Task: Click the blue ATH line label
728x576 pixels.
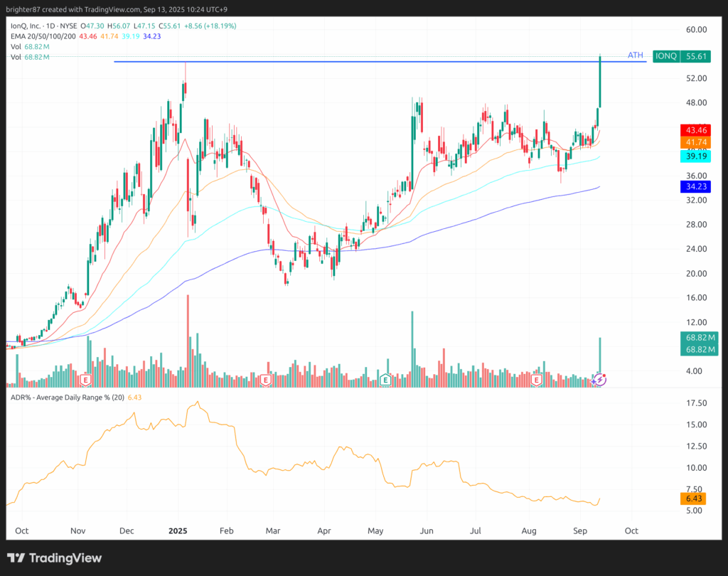Action: coord(635,55)
